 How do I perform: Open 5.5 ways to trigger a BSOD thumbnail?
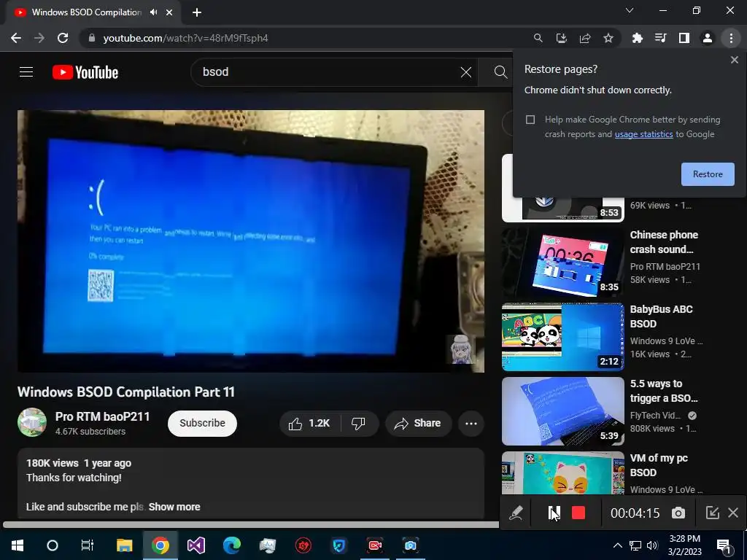pyautogui.click(x=562, y=411)
